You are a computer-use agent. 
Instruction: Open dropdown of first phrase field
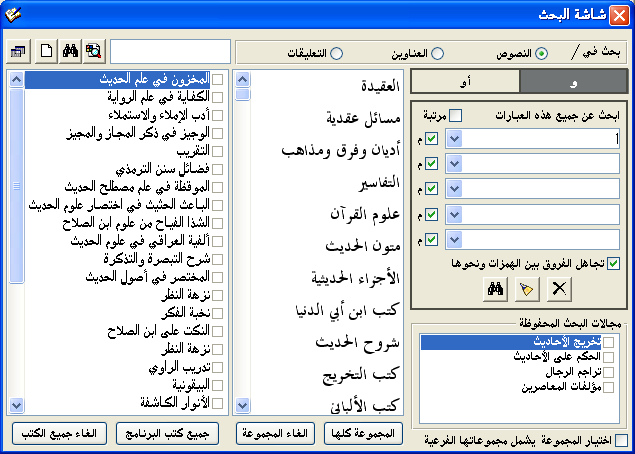[x=454, y=139]
